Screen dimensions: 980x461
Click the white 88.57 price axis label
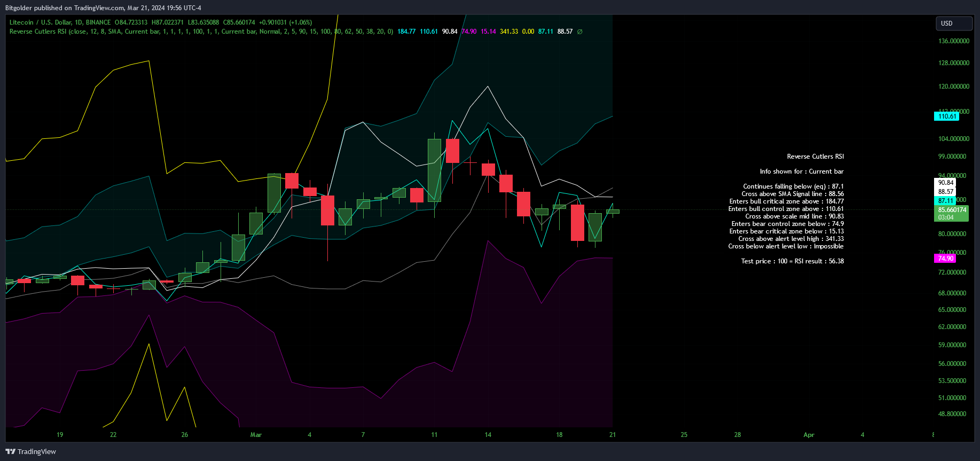[946, 192]
